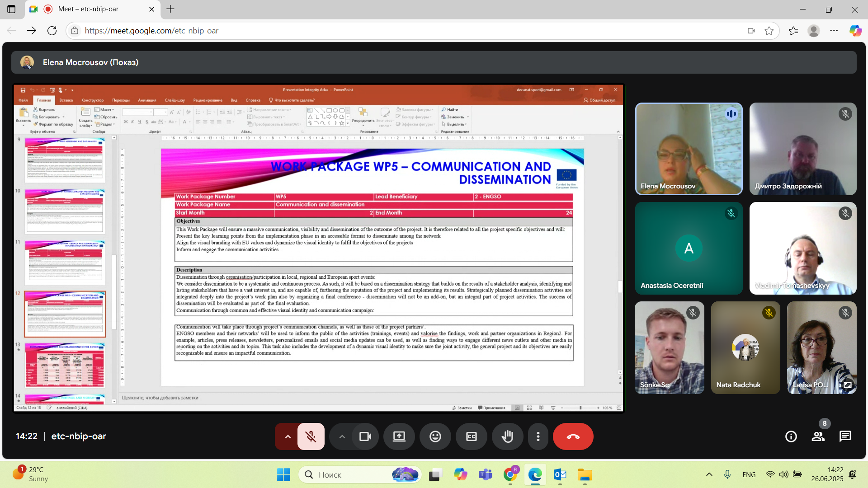The width and height of the screenshot is (868, 488).
Task: Open the Выделить dropdown
Action: click(x=454, y=124)
